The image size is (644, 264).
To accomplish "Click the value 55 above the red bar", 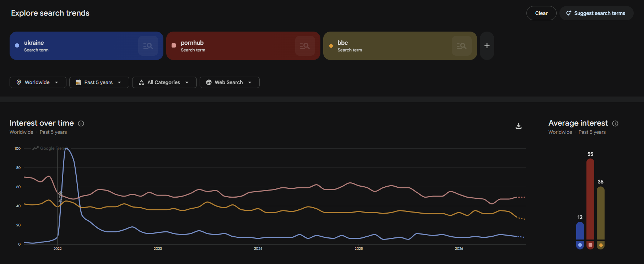I will click(590, 154).
